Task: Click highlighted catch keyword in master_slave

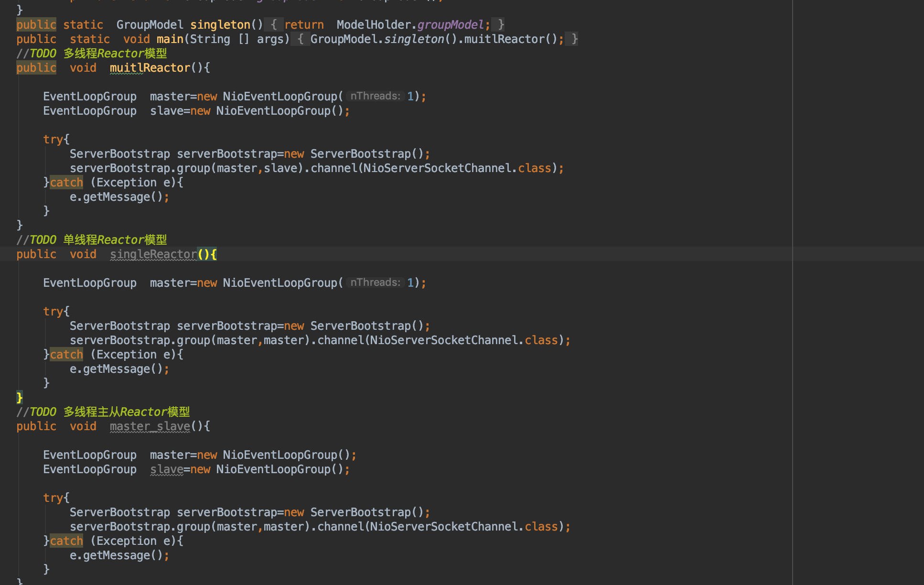Action: [66, 541]
